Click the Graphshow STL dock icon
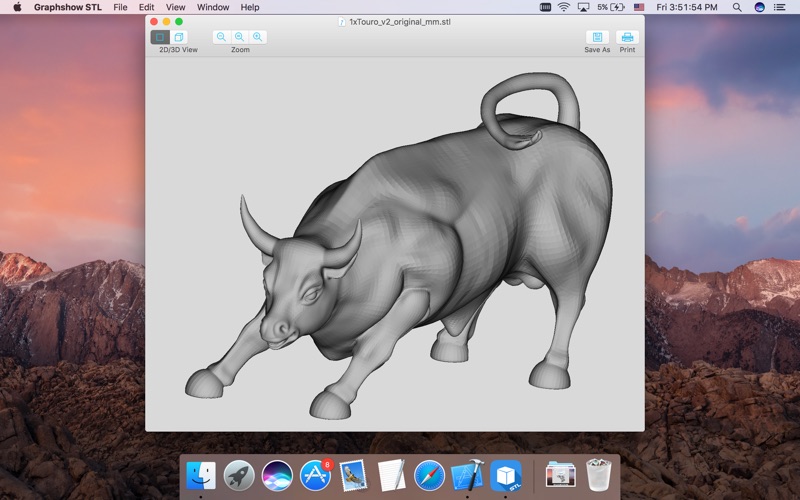The width and height of the screenshot is (800, 500). 506,476
